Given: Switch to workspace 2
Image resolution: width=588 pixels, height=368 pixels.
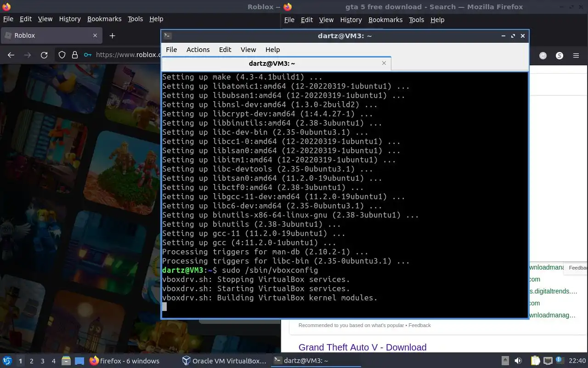Looking at the screenshot, I should coord(31,361).
